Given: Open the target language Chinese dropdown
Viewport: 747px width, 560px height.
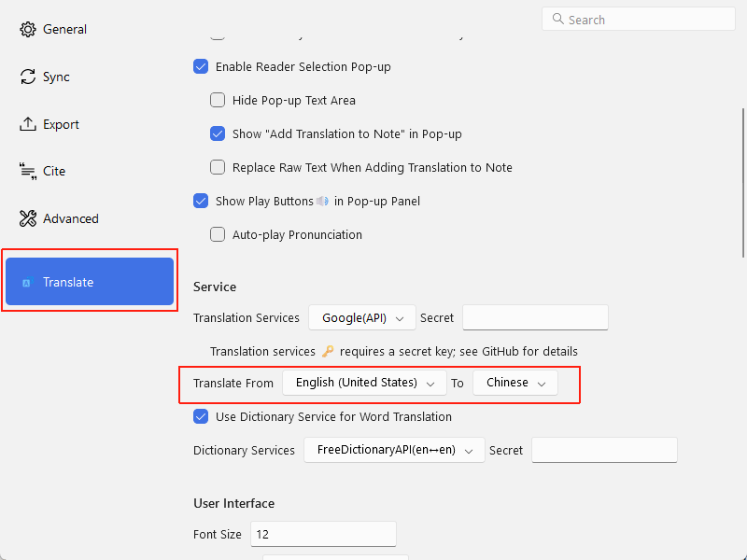Looking at the screenshot, I should (x=515, y=383).
